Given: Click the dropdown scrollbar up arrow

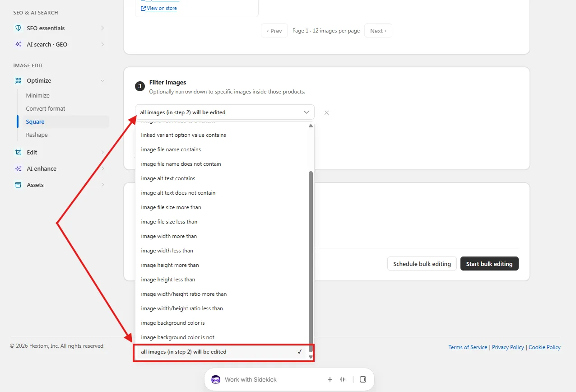Looking at the screenshot, I should pyautogui.click(x=311, y=126).
